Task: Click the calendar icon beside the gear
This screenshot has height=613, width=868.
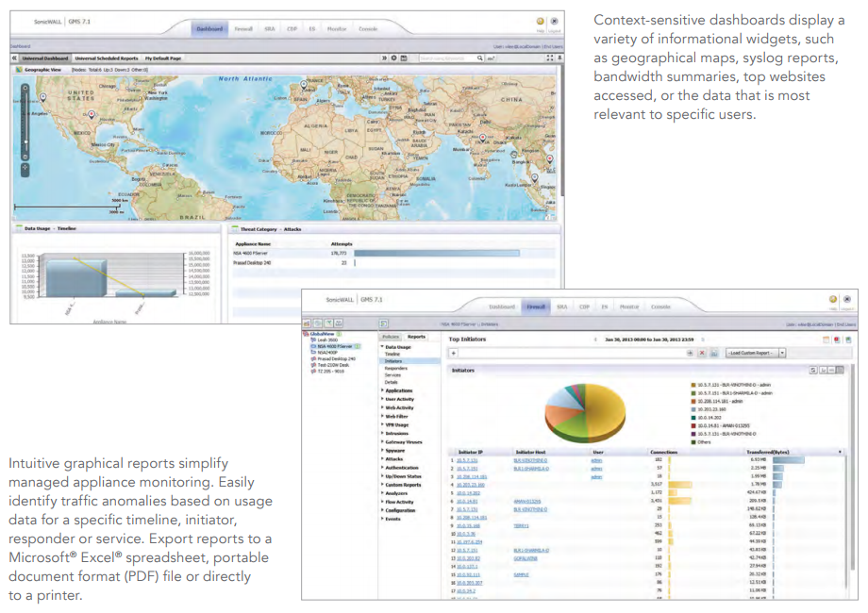Action: click(x=404, y=58)
